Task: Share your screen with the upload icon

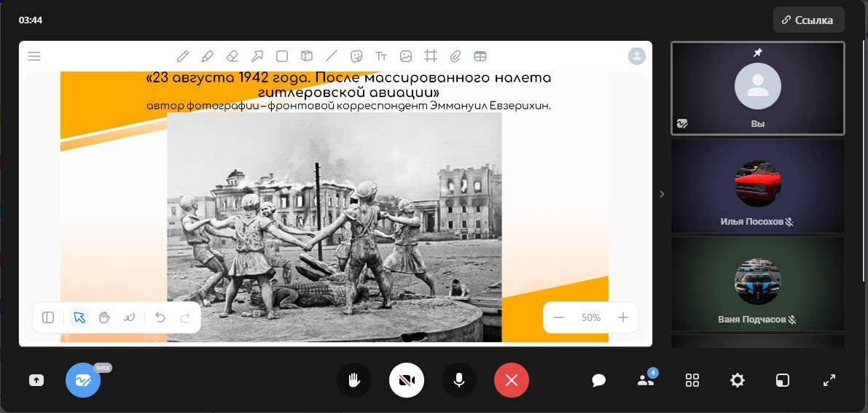Action: coord(36,380)
